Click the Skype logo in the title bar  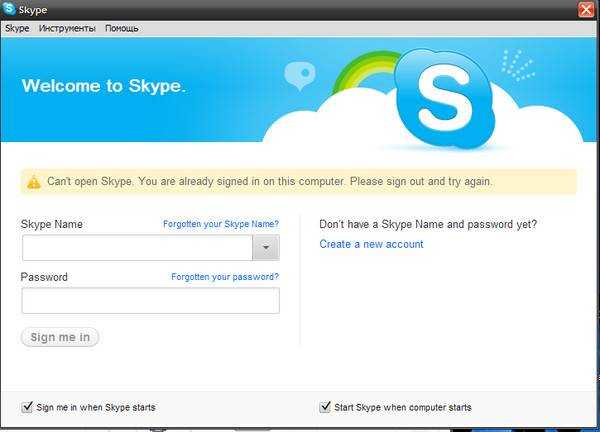(x=9, y=9)
